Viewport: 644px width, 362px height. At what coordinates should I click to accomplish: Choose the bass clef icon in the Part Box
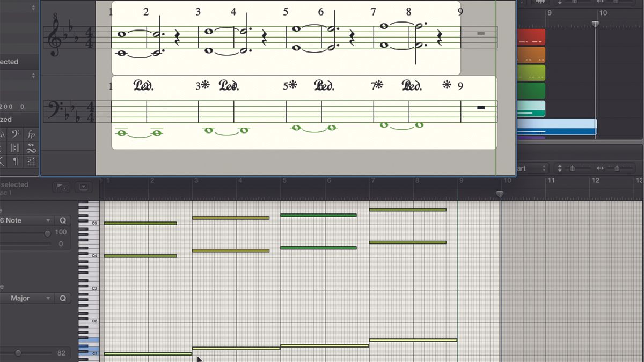pos(15,134)
